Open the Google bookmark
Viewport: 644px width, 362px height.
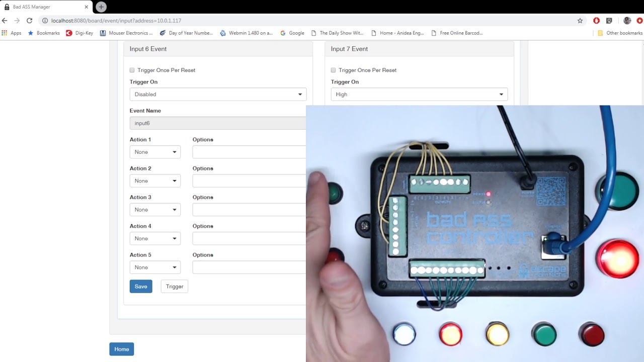point(292,33)
